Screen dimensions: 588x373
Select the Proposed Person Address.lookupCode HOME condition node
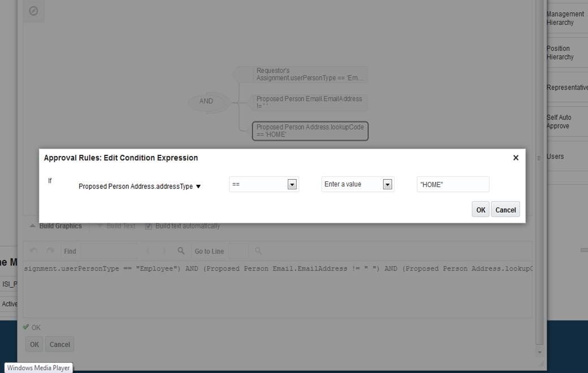tap(310, 131)
